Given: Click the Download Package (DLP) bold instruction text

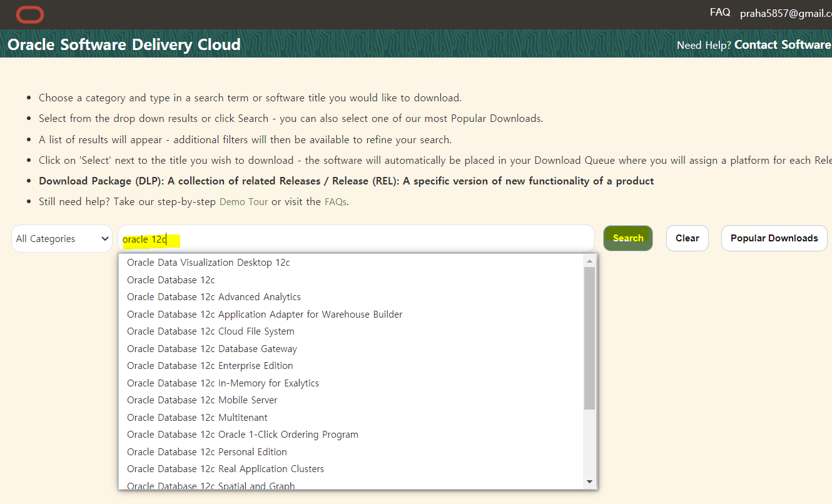Looking at the screenshot, I should [347, 181].
